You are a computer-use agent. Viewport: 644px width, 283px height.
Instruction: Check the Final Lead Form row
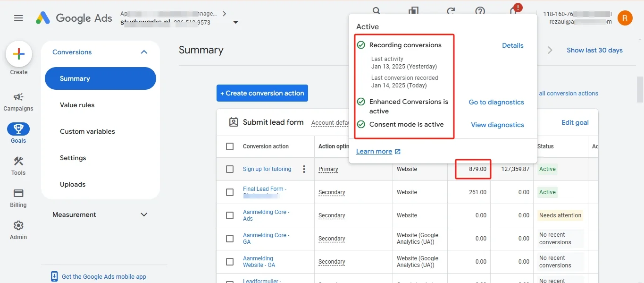(x=230, y=192)
